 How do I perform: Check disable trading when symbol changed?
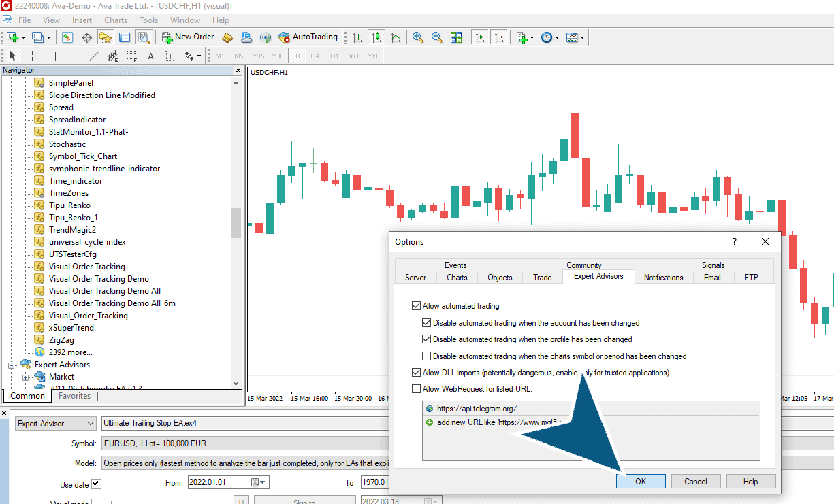pyautogui.click(x=426, y=356)
